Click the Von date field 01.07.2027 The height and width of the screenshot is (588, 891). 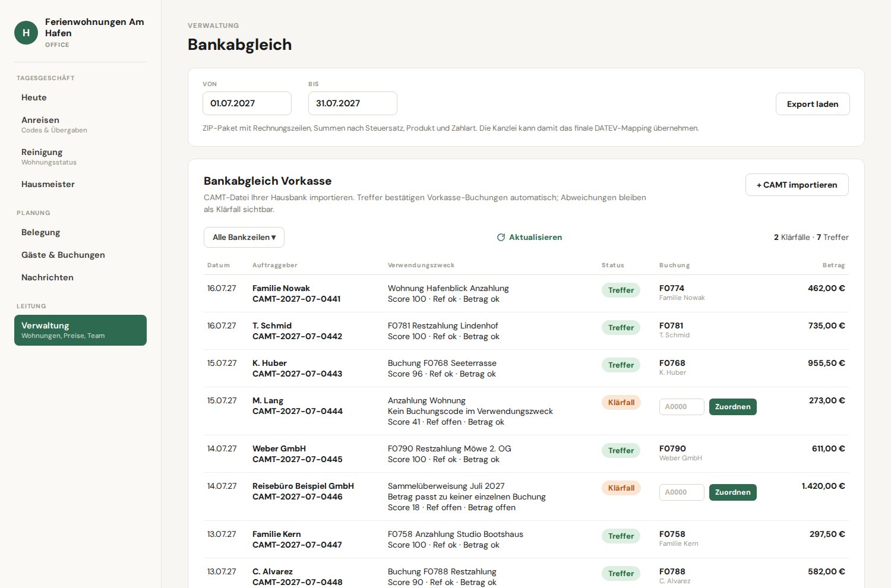[x=247, y=103]
